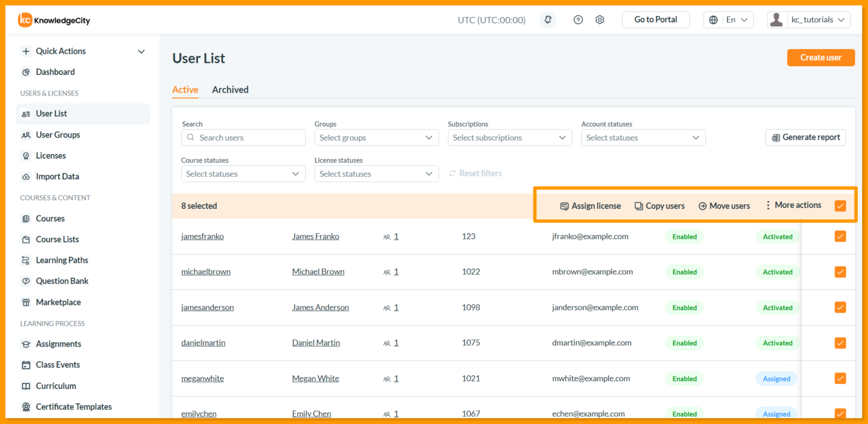Open the jamesfranko username link

pyautogui.click(x=203, y=236)
